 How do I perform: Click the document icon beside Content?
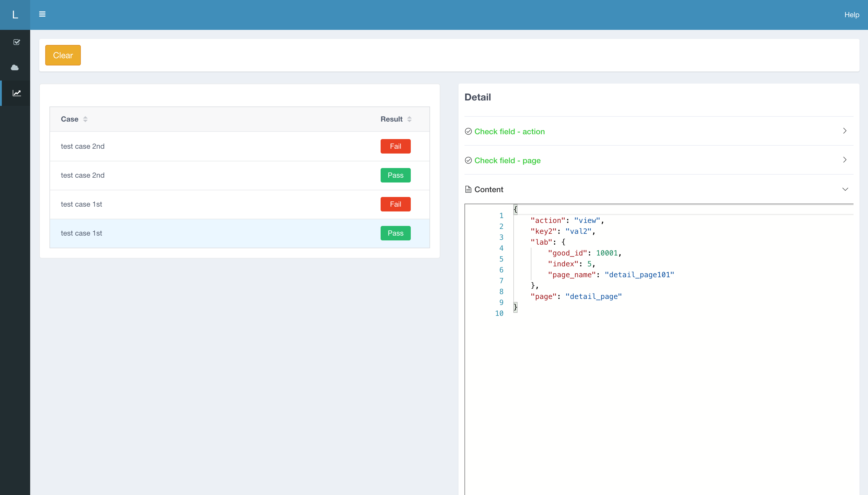(x=468, y=189)
